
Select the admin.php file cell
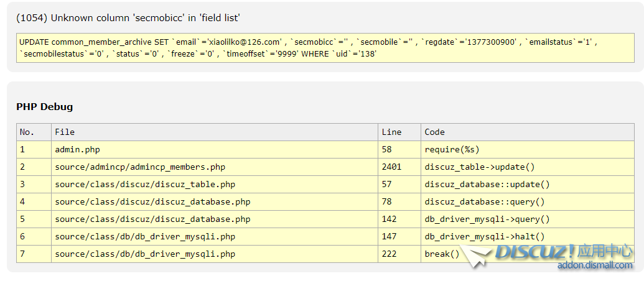[77, 149]
